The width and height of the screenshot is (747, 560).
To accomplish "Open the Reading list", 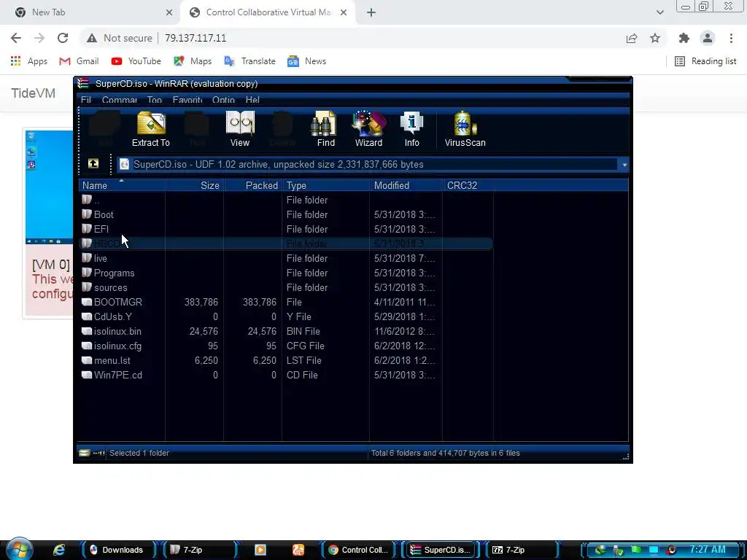I will pos(705,61).
